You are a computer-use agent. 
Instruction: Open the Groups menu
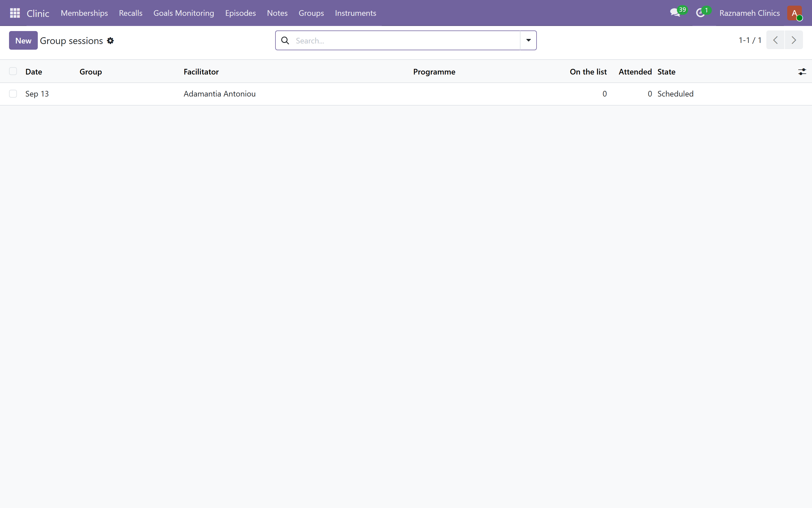pos(311,13)
